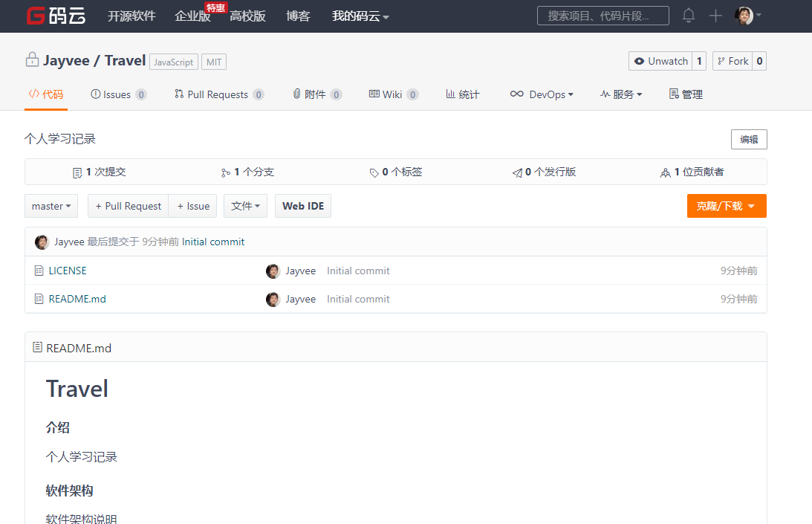Fork the Travel repository
The image size is (812, 524).
point(733,61)
